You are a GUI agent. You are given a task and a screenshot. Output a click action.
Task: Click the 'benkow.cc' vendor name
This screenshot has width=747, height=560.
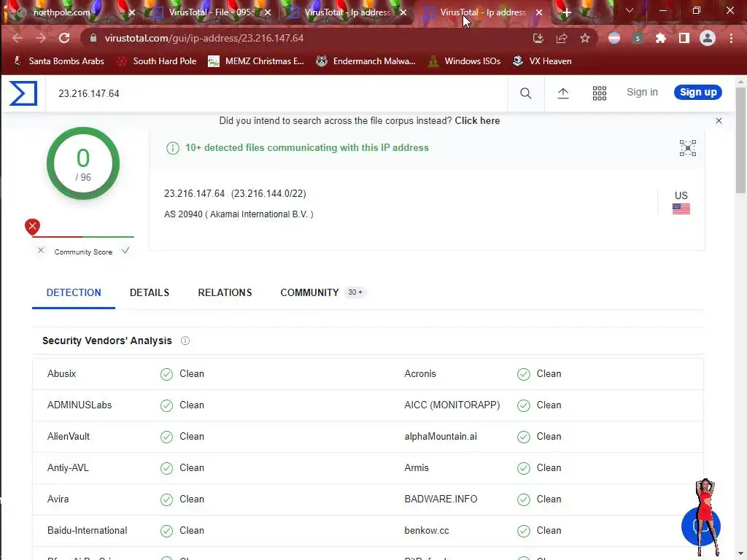[427, 531]
